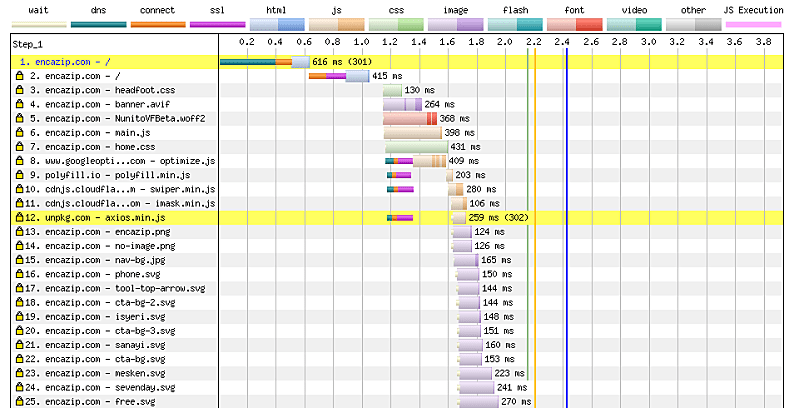789x408 pixels.
Task: Click the flash legend teal bar
Action: (x=515, y=25)
